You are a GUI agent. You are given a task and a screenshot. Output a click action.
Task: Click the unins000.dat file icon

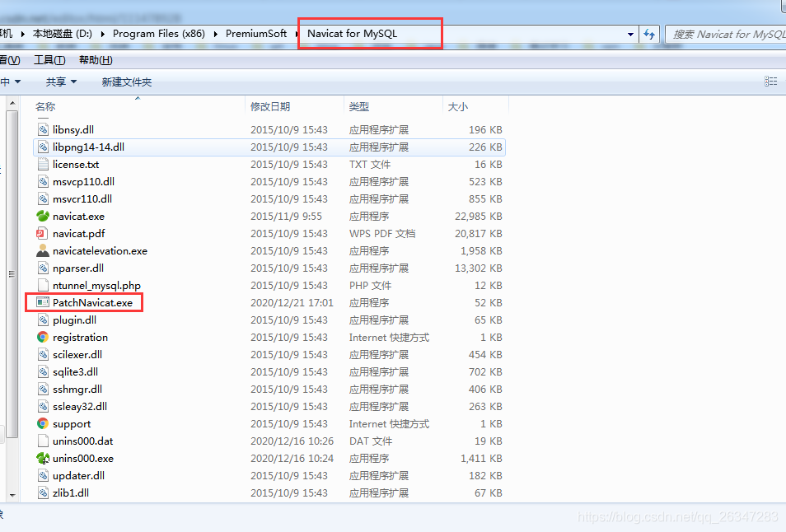coord(43,441)
